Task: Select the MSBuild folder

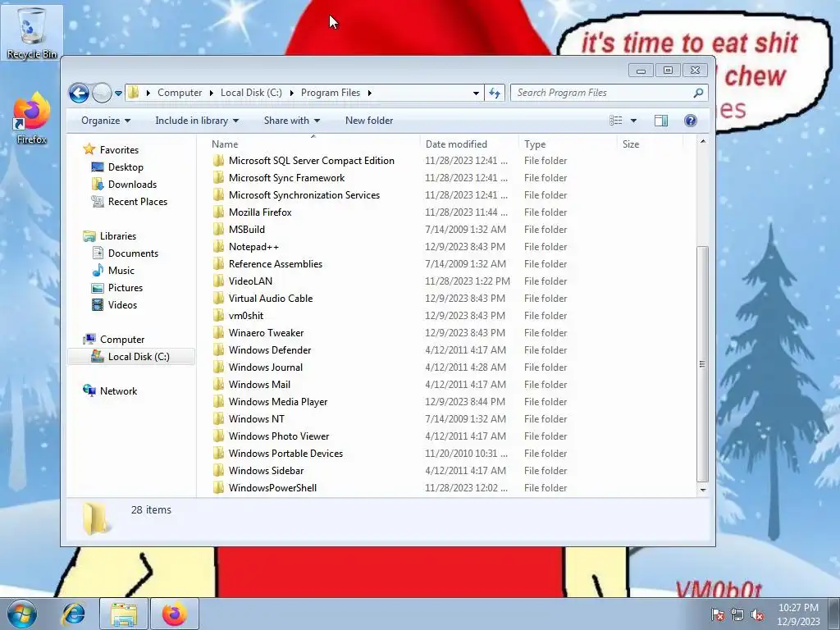Action: click(x=246, y=230)
